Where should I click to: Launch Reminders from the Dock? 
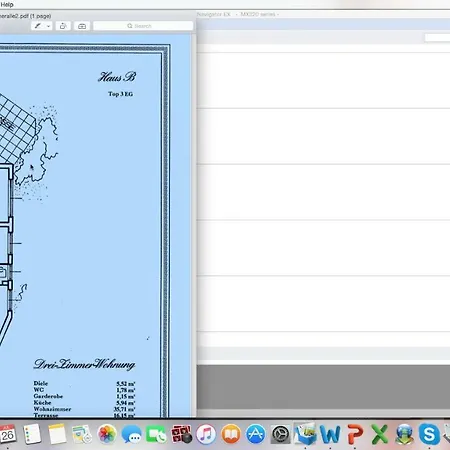[33, 434]
